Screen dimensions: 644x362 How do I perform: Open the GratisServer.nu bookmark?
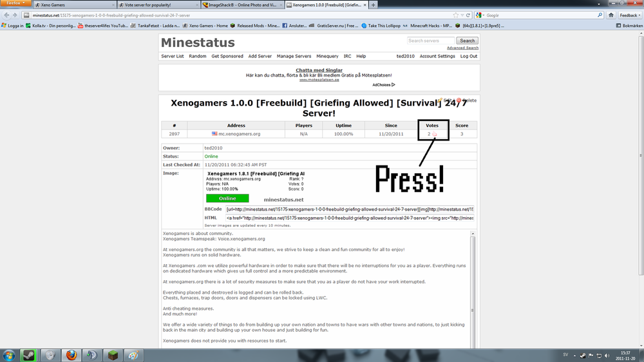(334, 26)
